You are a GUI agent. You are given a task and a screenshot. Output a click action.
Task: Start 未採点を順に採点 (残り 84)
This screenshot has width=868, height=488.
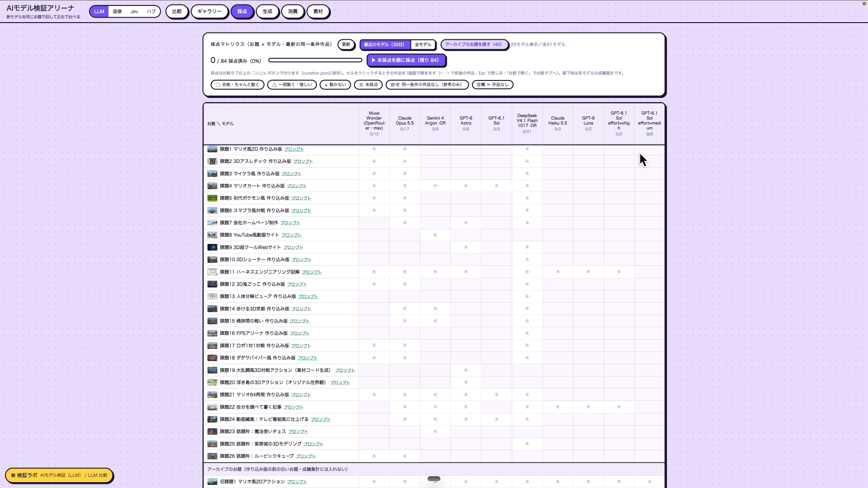pos(406,60)
